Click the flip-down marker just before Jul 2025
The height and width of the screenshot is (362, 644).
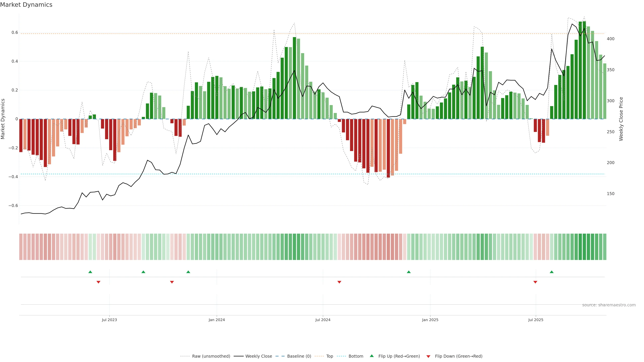point(535,282)
